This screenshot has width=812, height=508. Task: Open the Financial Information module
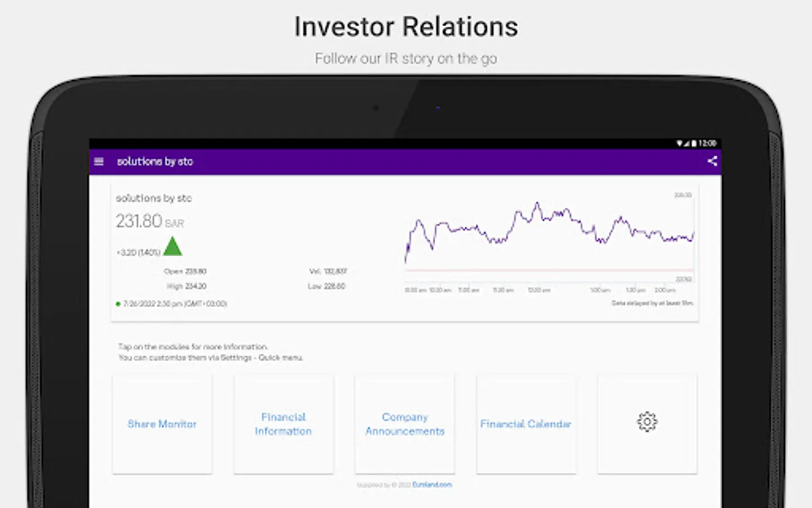283,424
